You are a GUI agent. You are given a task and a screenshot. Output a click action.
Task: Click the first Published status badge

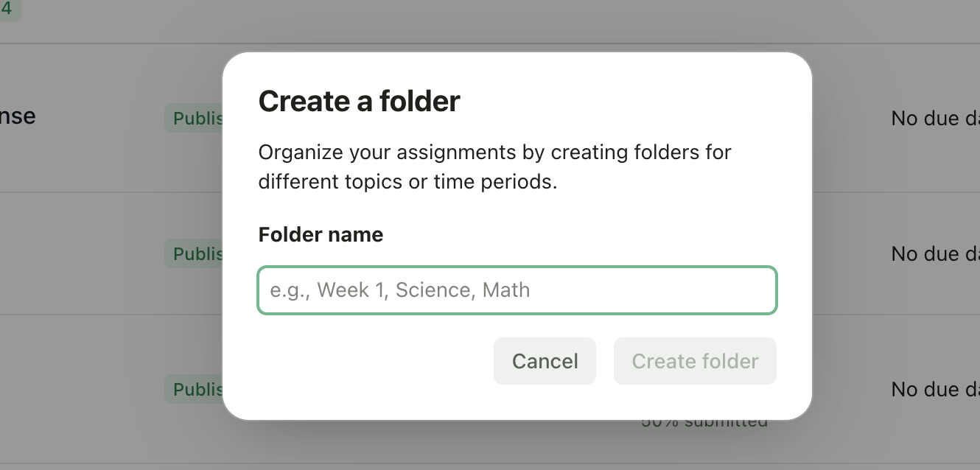[x=193, y=118]
